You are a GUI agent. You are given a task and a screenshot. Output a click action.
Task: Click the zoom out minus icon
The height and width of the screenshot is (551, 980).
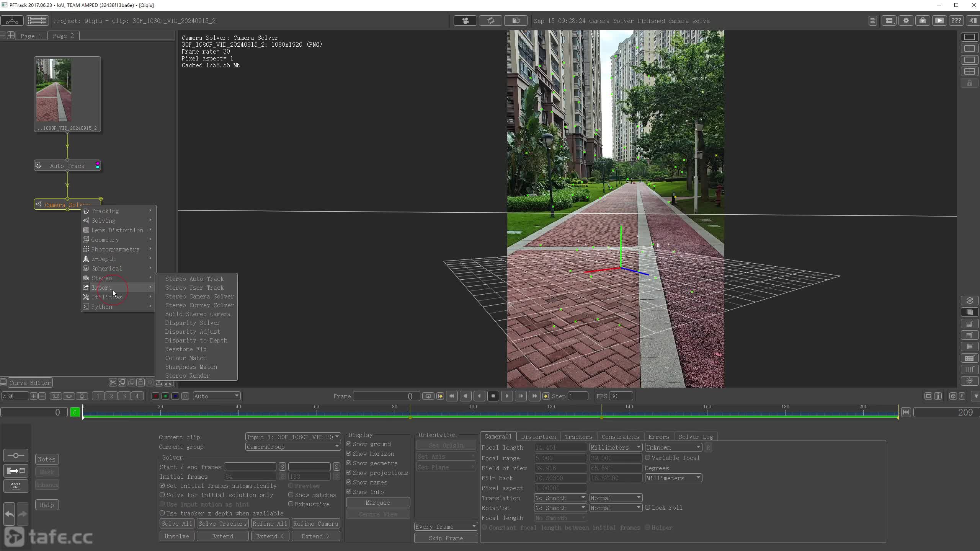[42, 396]
